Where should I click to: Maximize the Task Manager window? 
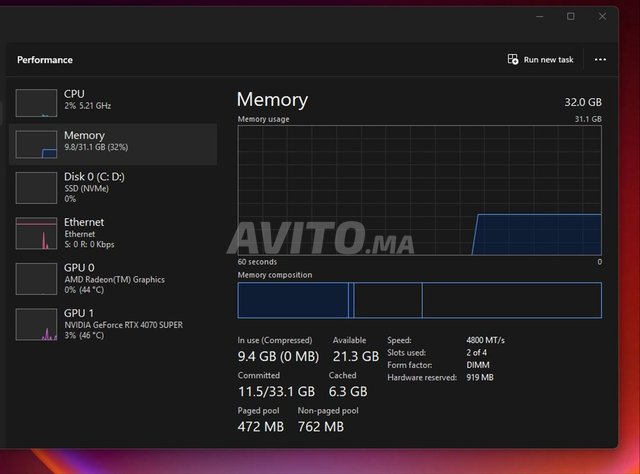(571, 17)
